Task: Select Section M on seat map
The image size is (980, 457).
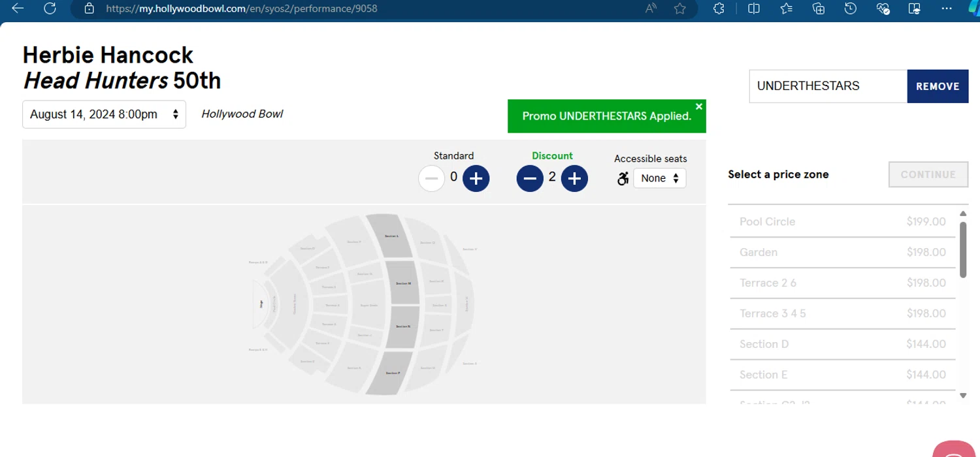Action: [x=403, y=283]
